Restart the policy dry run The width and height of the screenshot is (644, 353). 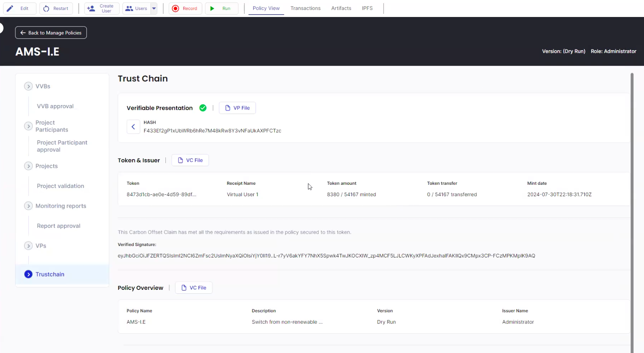(56, 8)
